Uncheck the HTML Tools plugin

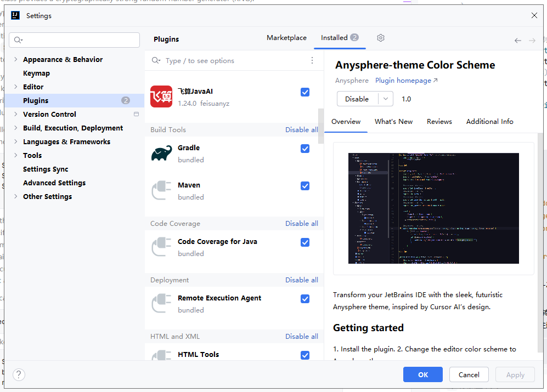(x=305, y=355)
